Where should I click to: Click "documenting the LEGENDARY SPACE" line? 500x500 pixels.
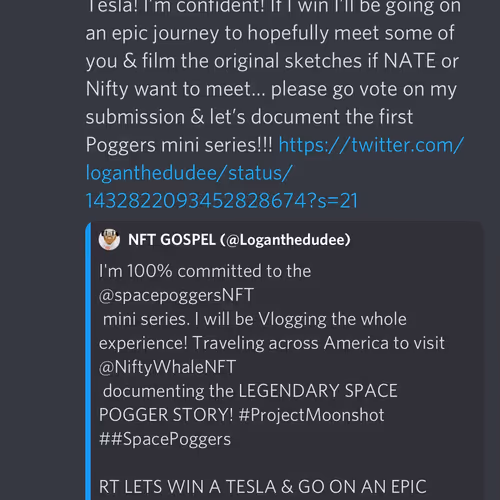coord(250,391)
